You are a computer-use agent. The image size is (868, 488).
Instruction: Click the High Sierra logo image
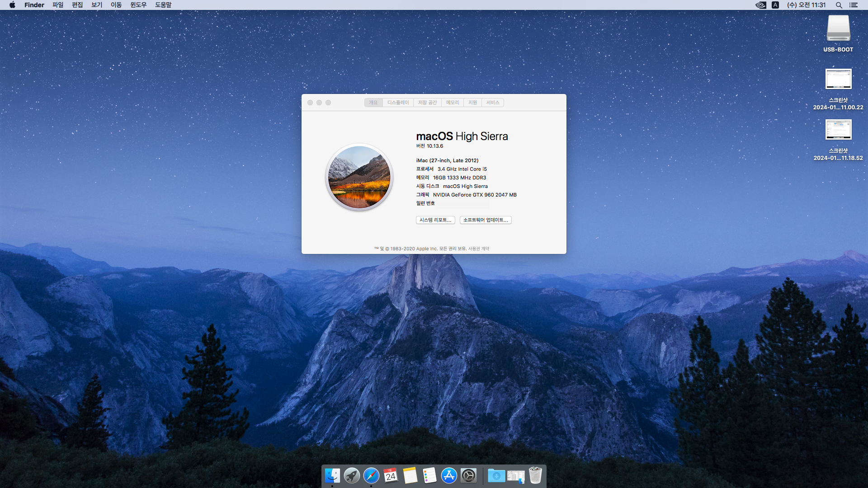[x=359, y=178]
